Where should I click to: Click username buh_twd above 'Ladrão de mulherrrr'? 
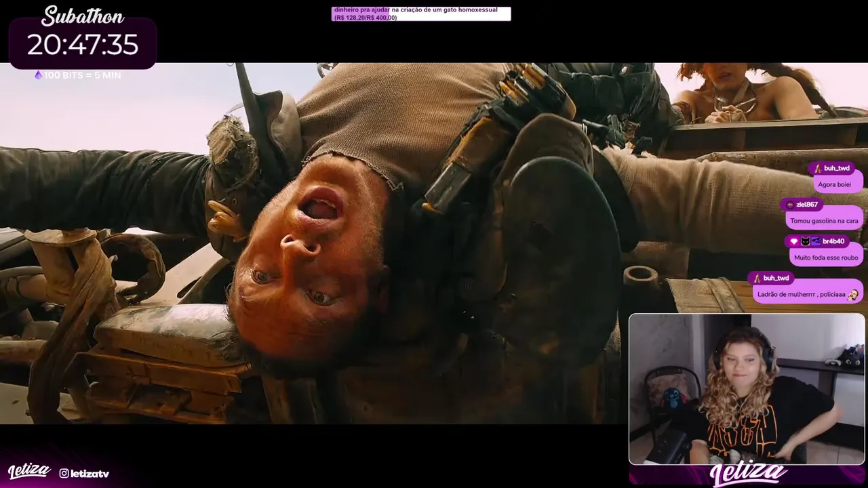(776, 278)
